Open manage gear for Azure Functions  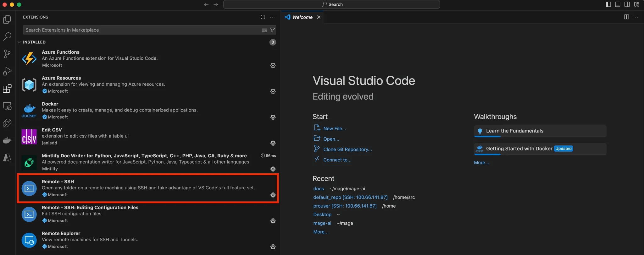coord(273,65)
